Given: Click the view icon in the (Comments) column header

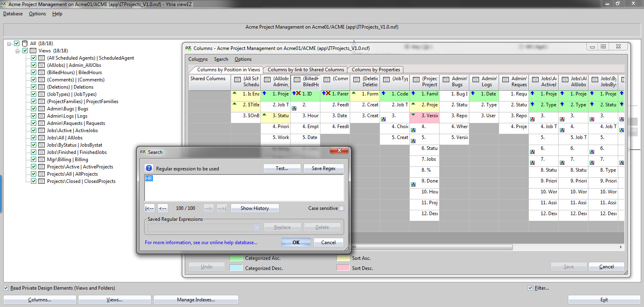Looking at the screenshot, I should point(327,79).
